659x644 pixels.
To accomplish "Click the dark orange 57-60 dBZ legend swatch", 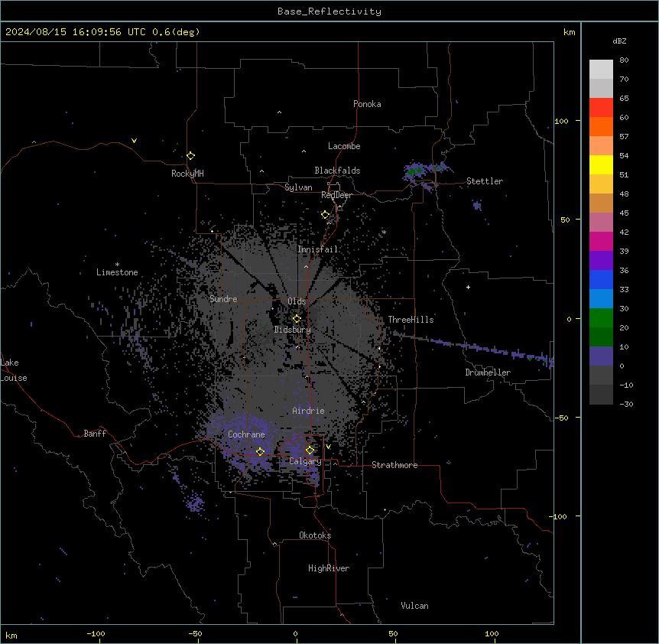I will pos(601,126).
